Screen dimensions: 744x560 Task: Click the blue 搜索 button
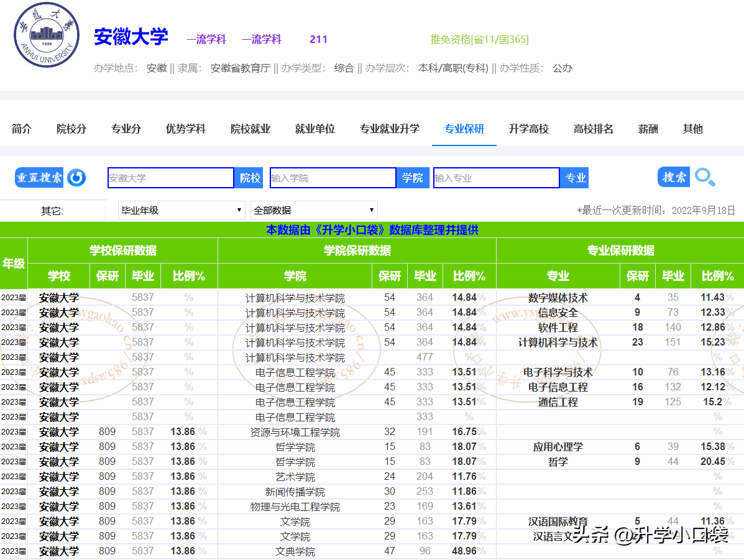pos(674,177)
